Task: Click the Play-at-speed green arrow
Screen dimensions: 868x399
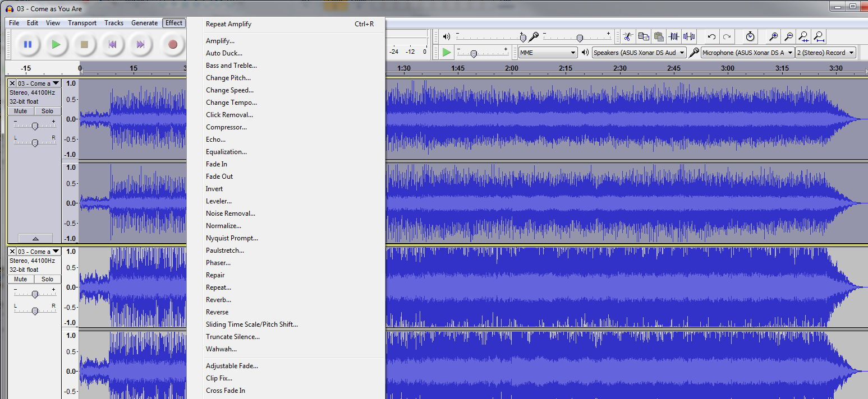Action: 447,52
